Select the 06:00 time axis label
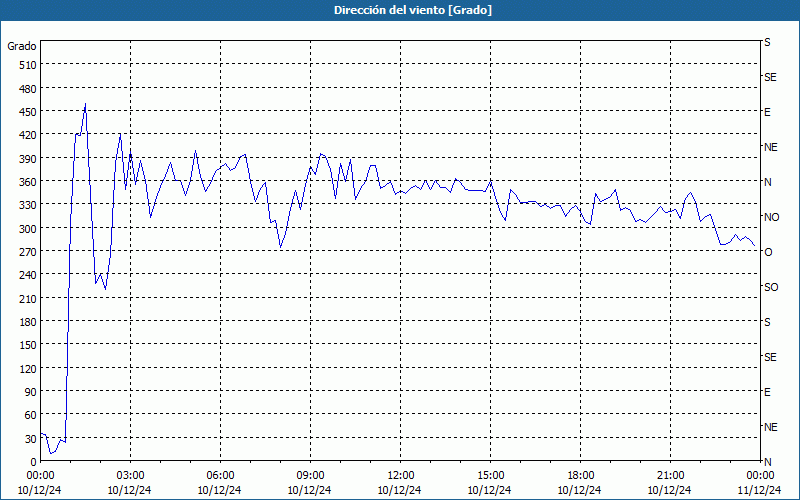The width and height of the screenshot is (800, 500). pos(220,476)
